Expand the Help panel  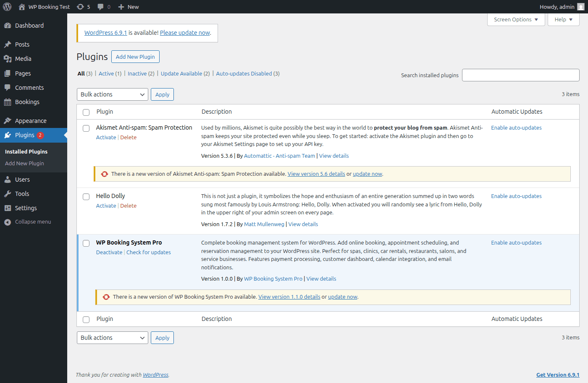pos(563,19)
